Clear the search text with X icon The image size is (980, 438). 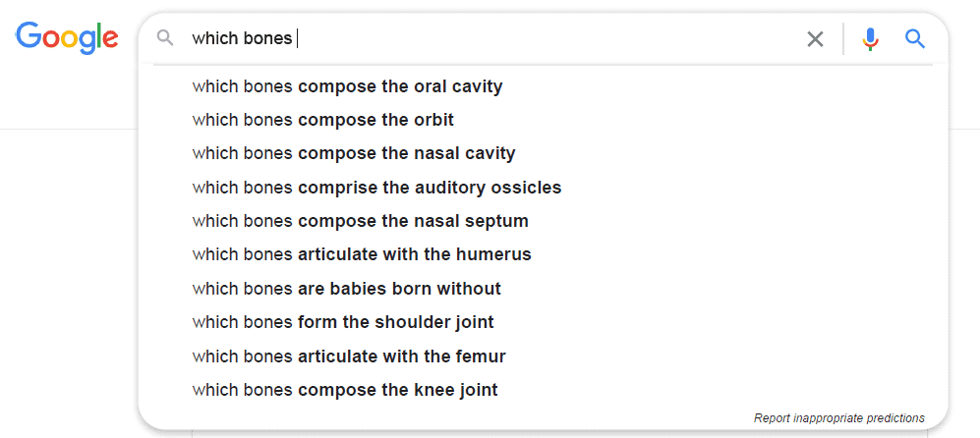[x=815, y=39]
